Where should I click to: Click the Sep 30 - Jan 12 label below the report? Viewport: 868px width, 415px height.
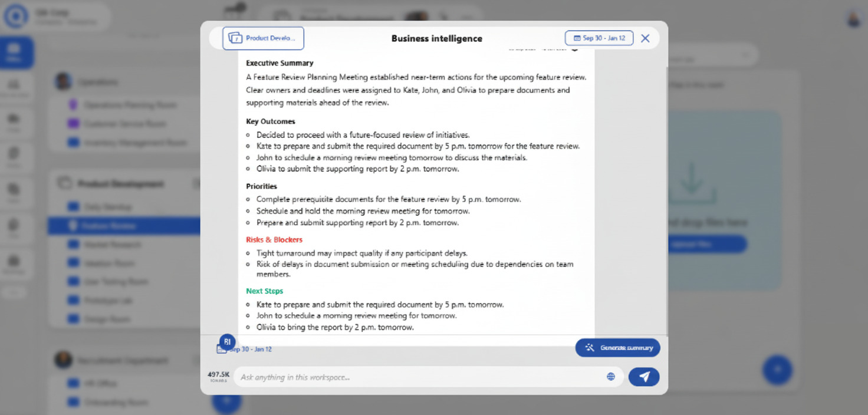[251, 350]
